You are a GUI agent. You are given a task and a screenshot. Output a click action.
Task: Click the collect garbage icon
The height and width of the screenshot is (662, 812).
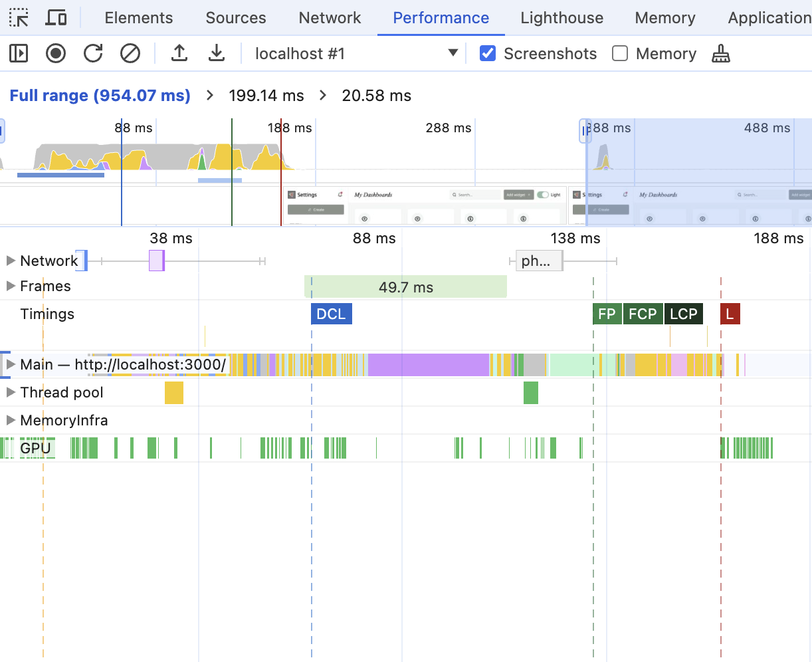[722, 53]
